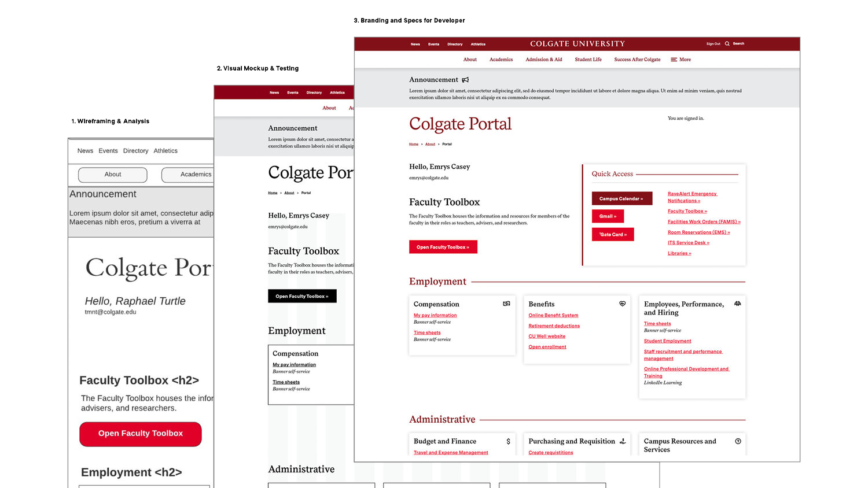Click the Employees, Performance, and Hiring people icon
This screenshot has width=868, height=488.
click(738, 304)
